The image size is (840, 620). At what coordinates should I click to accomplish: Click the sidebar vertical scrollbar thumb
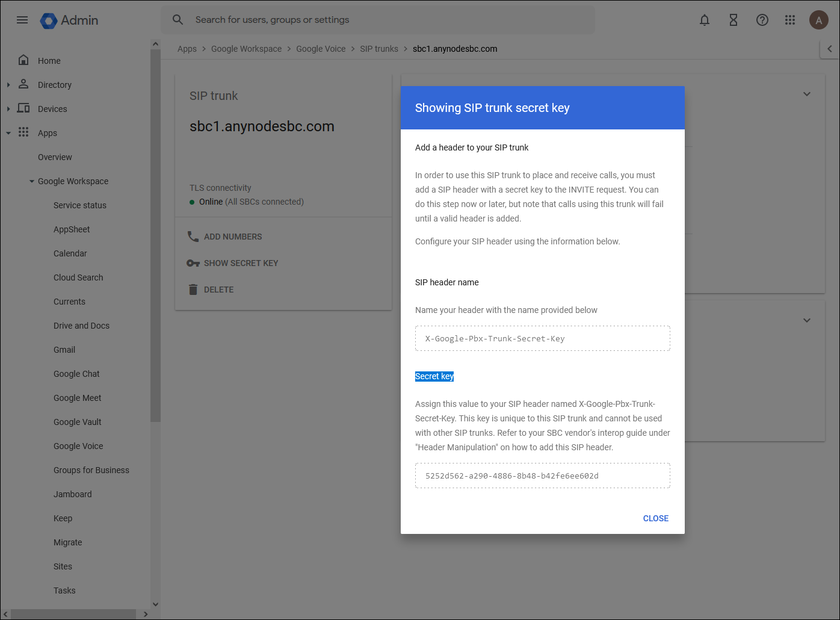(x=155, y=235)
